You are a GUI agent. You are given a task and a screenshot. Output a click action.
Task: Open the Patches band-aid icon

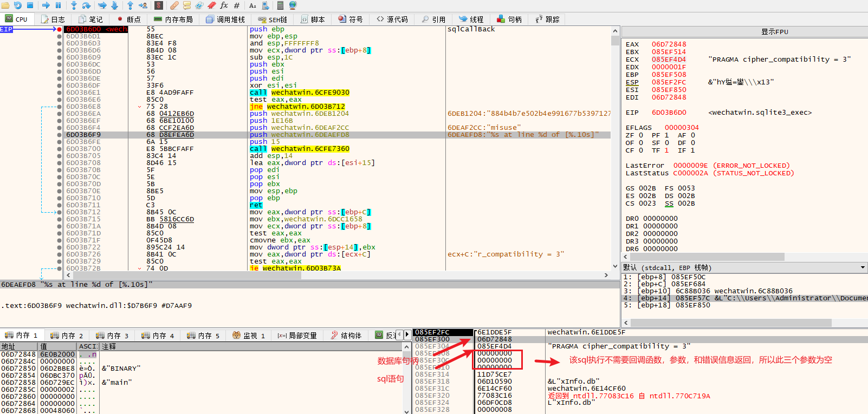(x=174, y=5)
